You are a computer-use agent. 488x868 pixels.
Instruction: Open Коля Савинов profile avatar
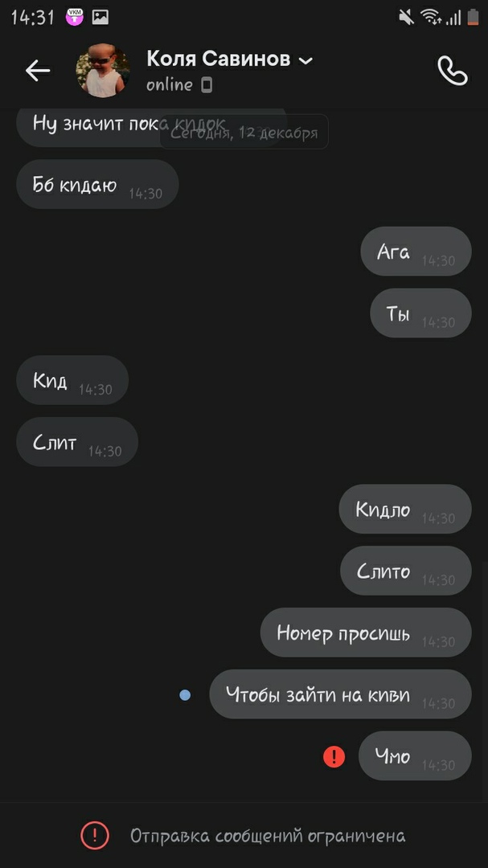click(103, 70)
